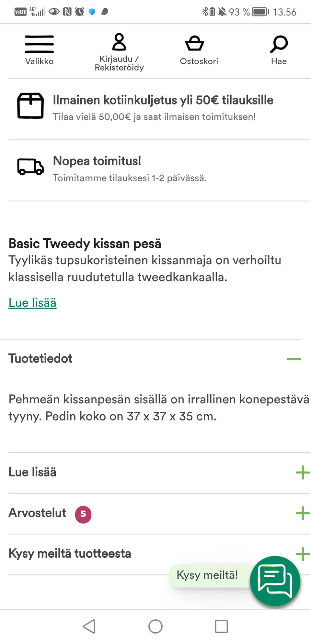Expand the Lue lisää accordion plus
The height and width of the screenshot is (644, 311).
pos(302,473)
